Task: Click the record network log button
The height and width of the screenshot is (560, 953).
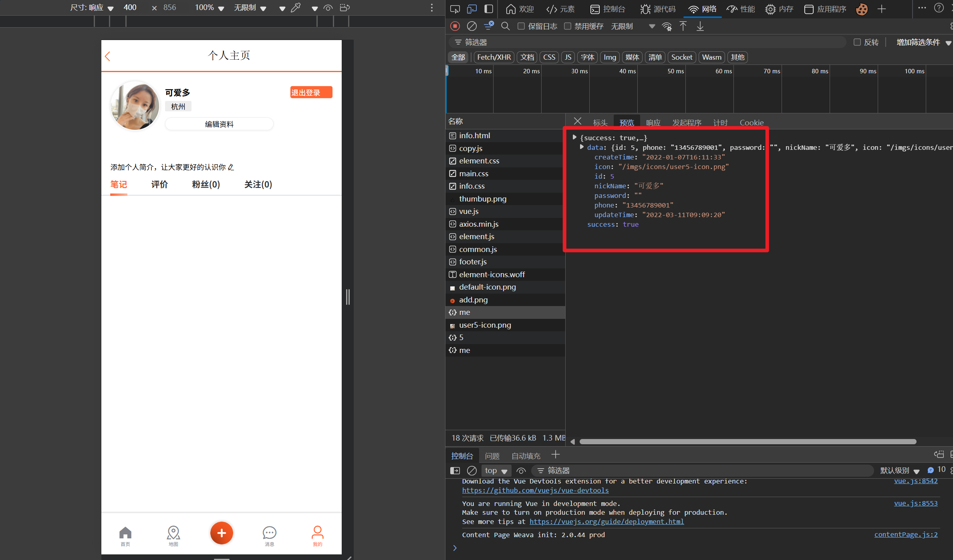Action: tap(455, 26)
